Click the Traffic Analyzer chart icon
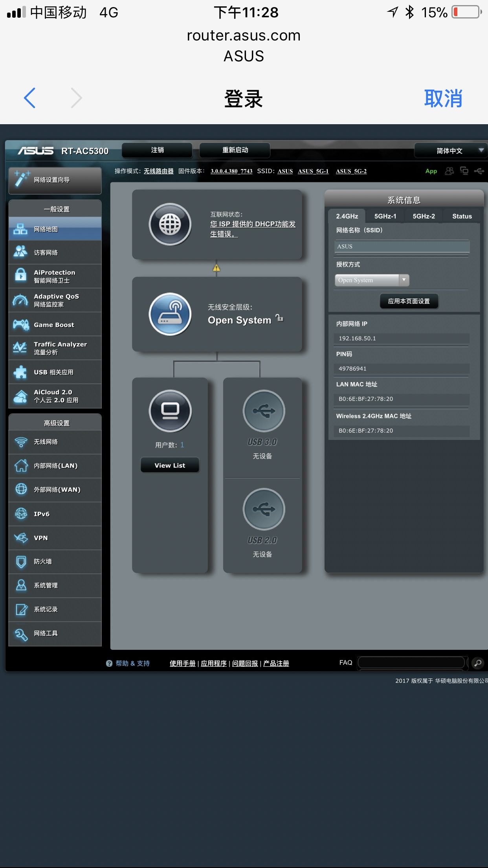The image size is (488, 868). (20, 348)
